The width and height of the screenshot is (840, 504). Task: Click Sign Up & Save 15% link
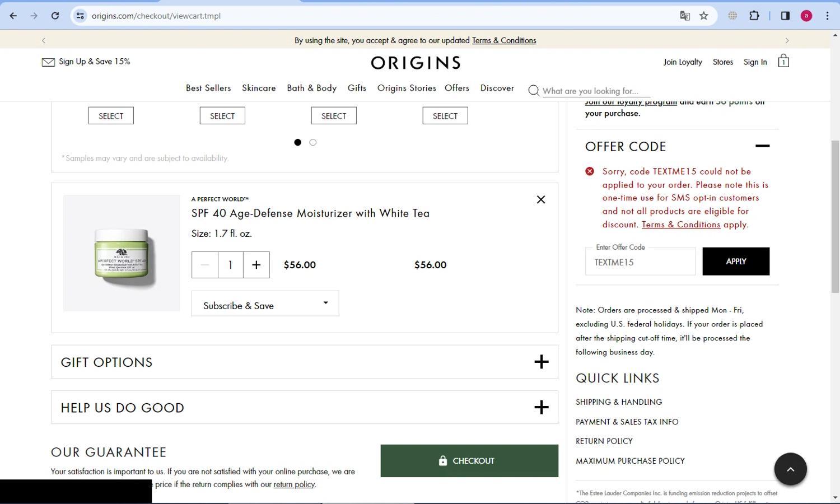click(x=94, y=62)
